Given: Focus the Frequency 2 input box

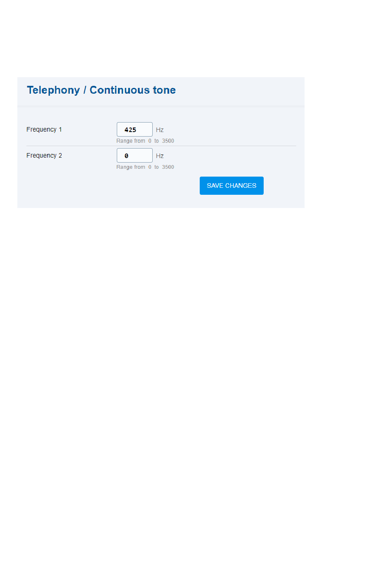Looking at the screenshot, I should [x=135, y=156].
